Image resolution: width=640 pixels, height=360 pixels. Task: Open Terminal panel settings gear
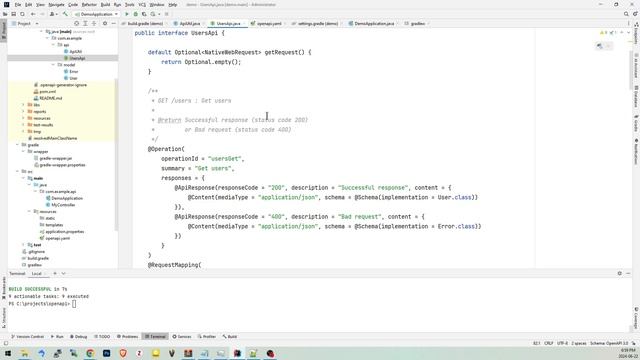(620, 273)
